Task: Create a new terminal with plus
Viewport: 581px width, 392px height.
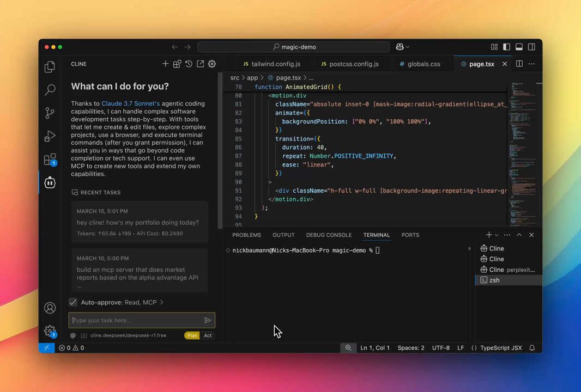Action: (489, 235)
